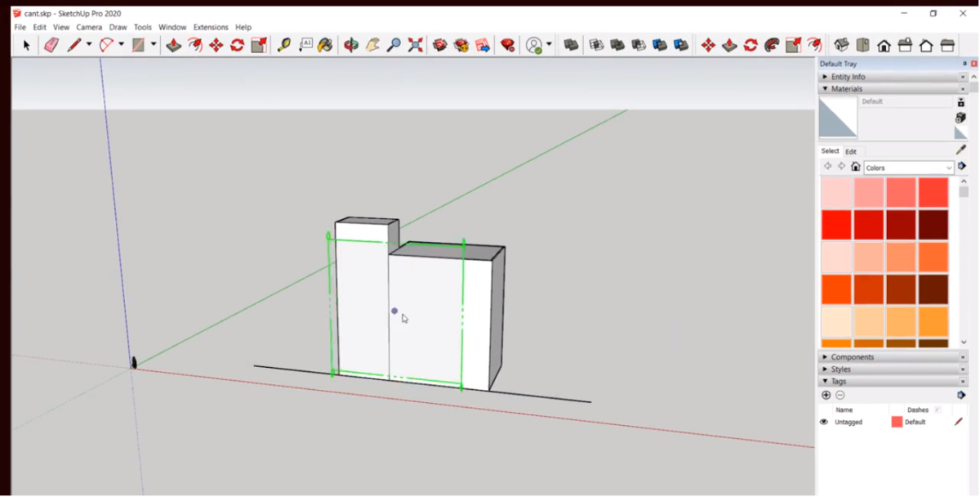Select the Trim solid tool

coord(659,46)
